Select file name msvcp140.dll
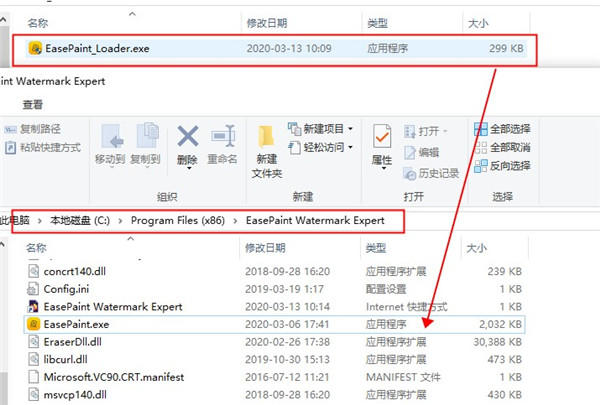This screenshot has height=405, width=600. pyautogui.click(x=75, y=395)
